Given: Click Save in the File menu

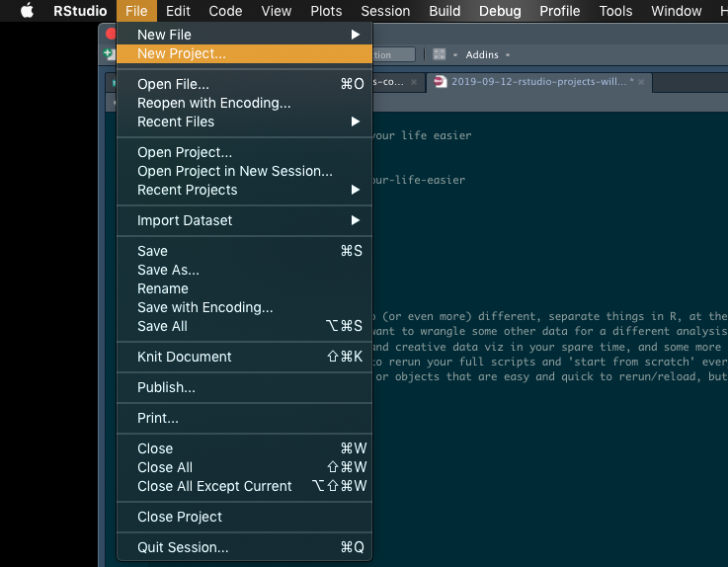Looking at the screenshot, I should coord(244,251).
